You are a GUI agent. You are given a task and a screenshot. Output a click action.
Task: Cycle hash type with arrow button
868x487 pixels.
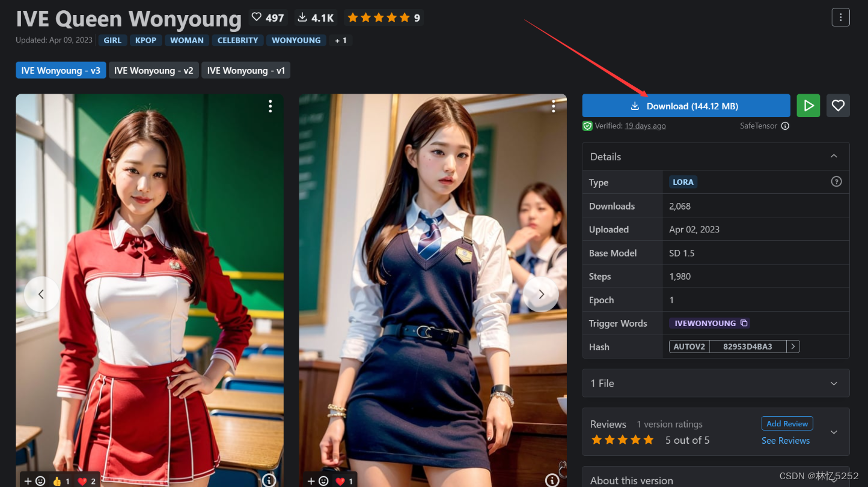pos(793,346)
